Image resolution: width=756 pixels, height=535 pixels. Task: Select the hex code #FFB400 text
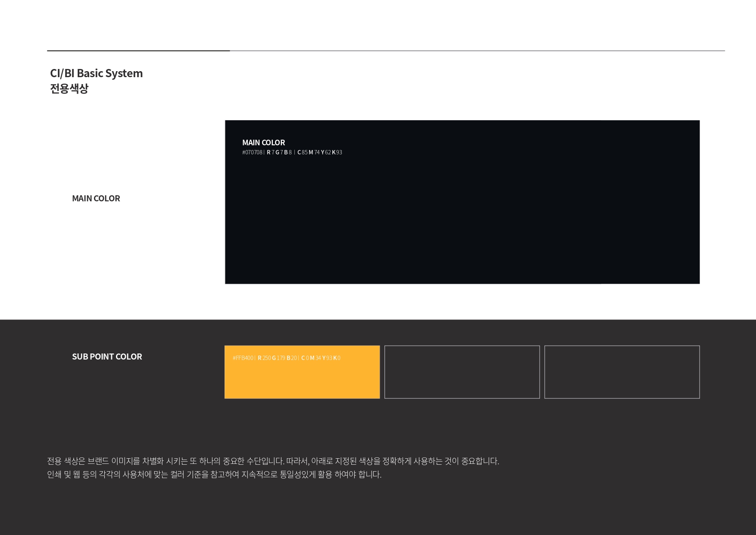click(x=243, y=358)
